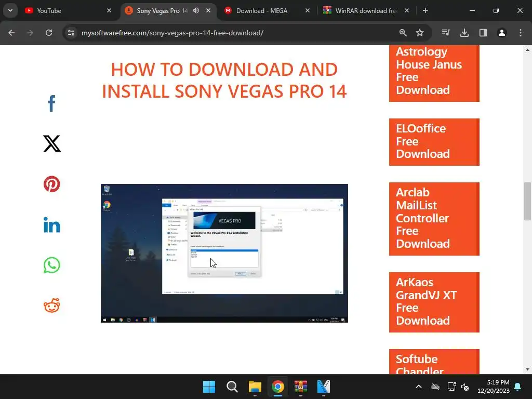Screen dimensions: 532x399
Task: Close the Sony Vegas Pro 14 tab
Action: (208, 10)
